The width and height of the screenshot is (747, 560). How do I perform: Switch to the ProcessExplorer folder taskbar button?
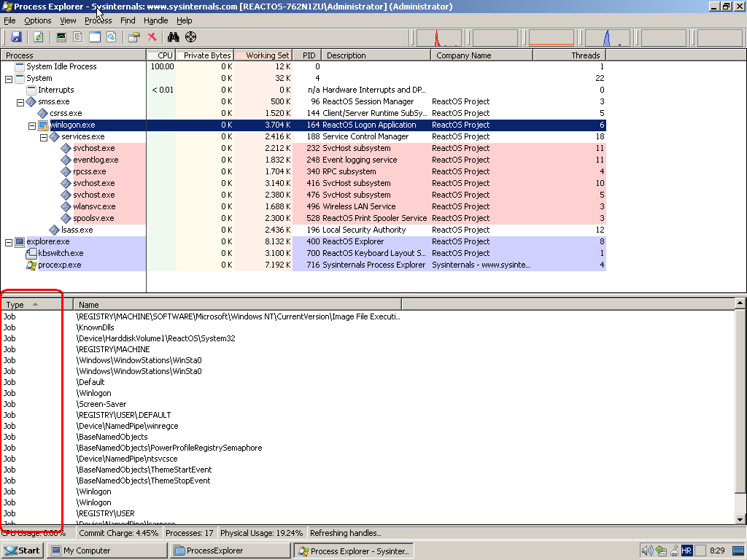[x=231, y=551]
